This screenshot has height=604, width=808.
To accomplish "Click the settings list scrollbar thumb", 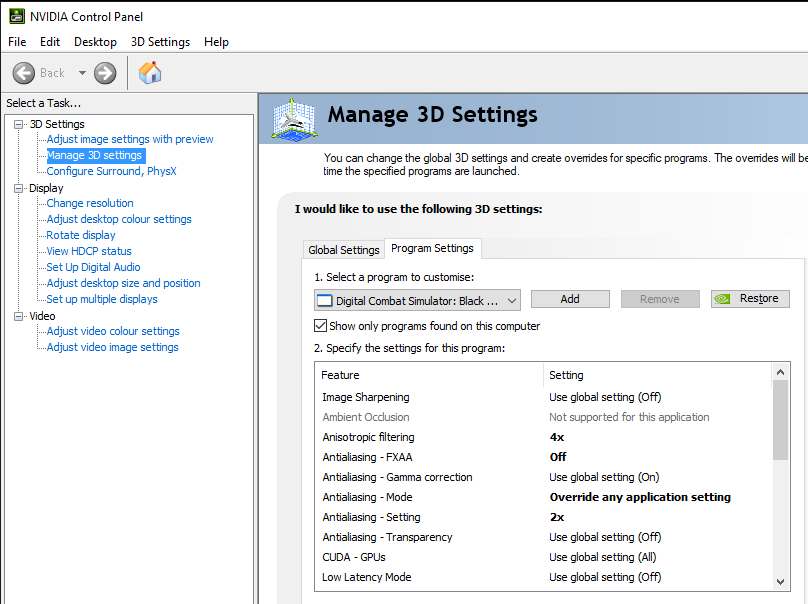I will click(780, 420).
